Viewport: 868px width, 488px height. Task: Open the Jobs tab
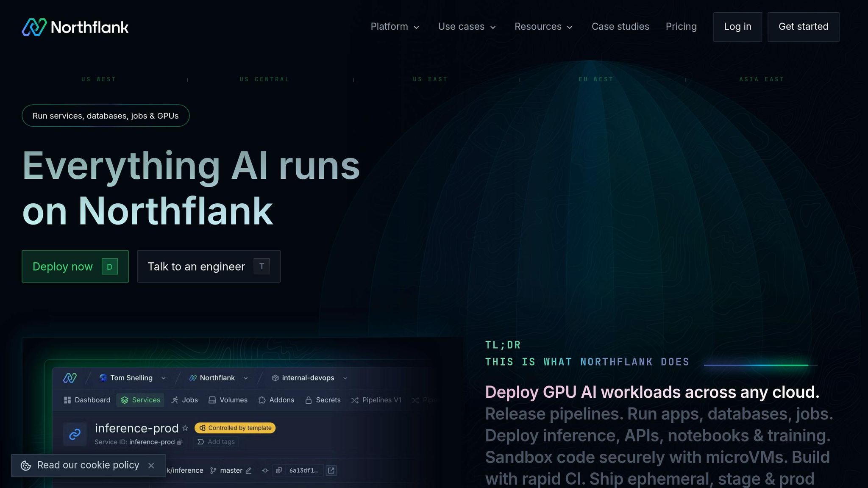(184, 400)
